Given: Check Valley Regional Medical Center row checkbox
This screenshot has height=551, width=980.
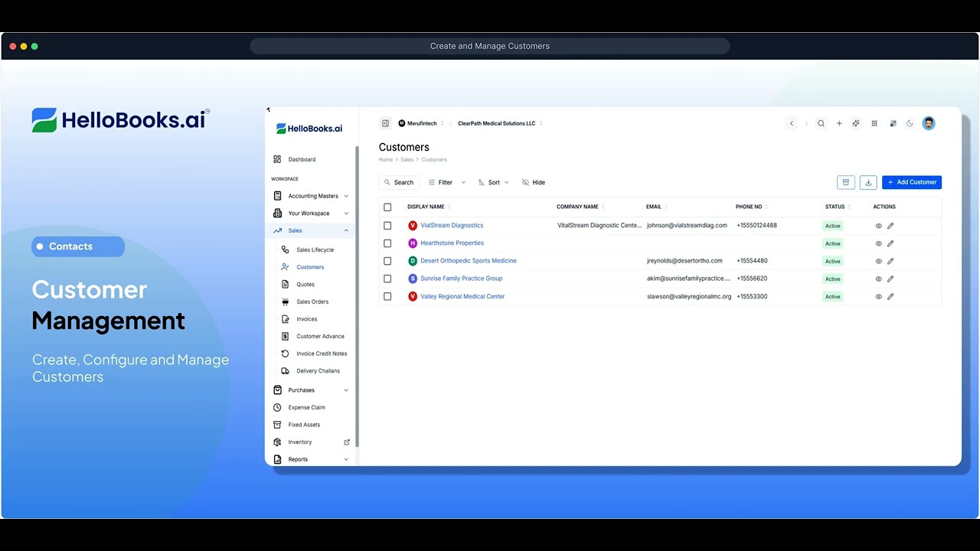Looking at the screenshot, I should 387,296.
